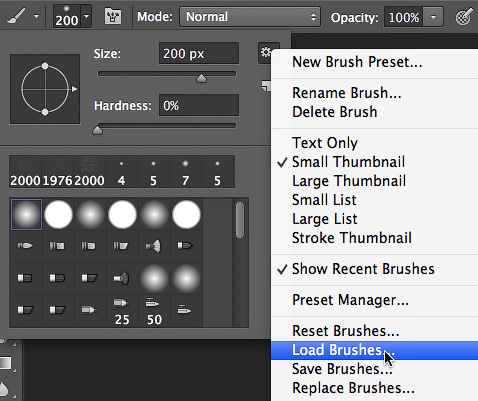Click Reset Brushes menu entry

pos(345,331)
